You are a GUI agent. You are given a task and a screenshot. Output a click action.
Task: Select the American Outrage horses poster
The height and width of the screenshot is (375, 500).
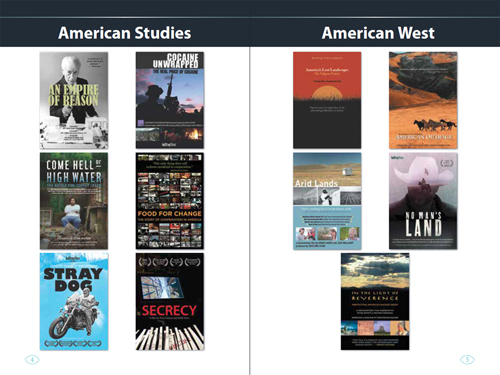click(x=423, y=100)
